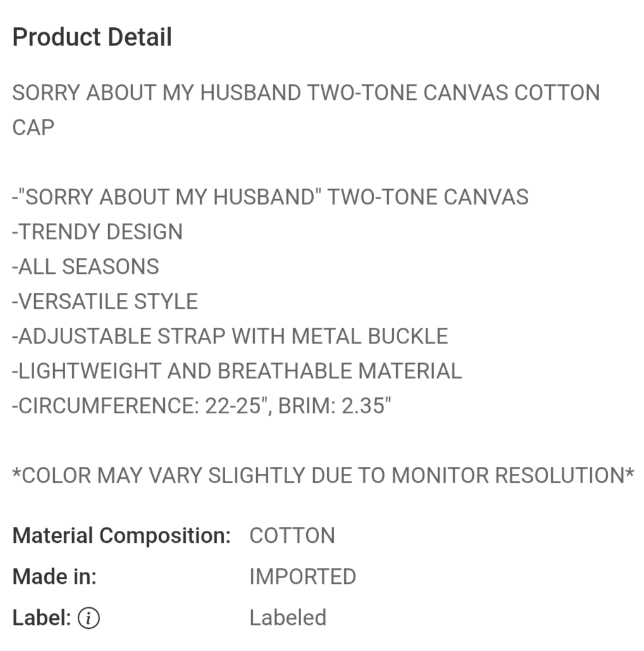644x651 pixels.
Task: Click the TRENDY DESIGN bullet
Action: pos(97,232)
